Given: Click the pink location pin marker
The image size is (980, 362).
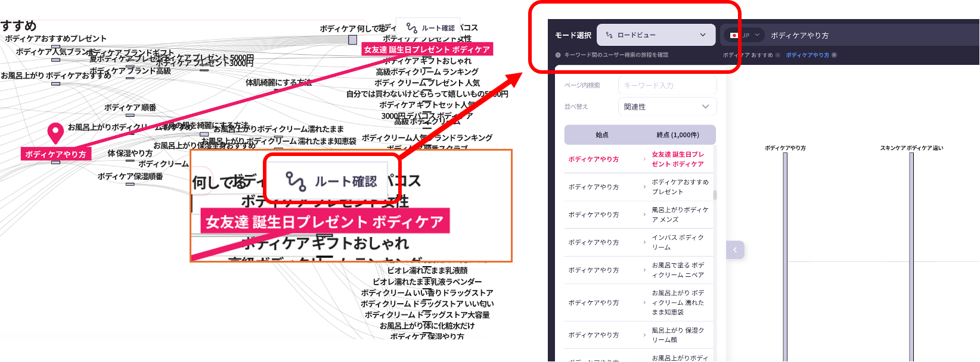Looking at the screenshot, I should pos(55,132).
